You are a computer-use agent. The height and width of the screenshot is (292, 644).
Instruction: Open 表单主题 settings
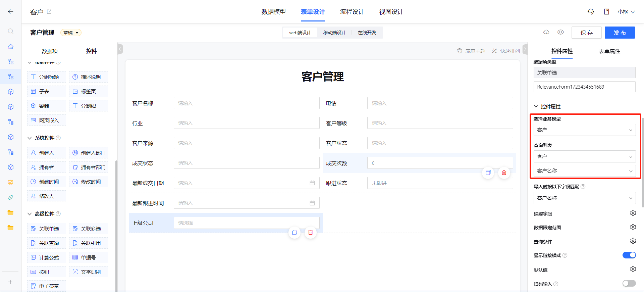[x=471, y=51]
